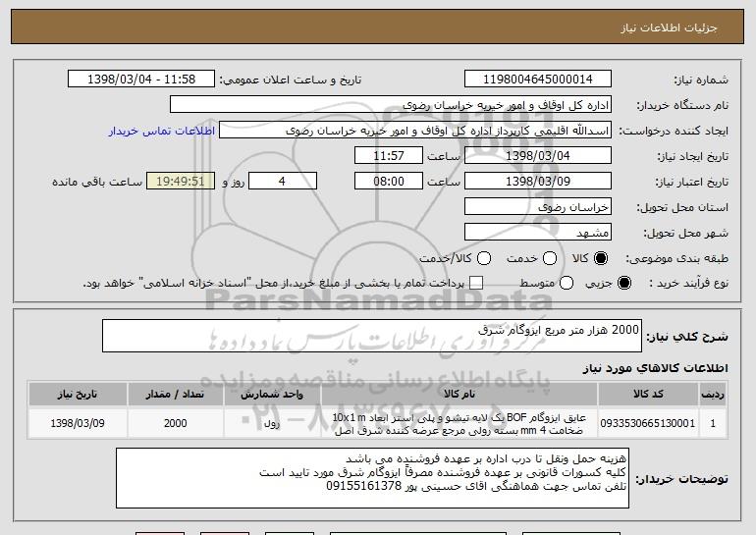Click the request creator name field
The image size is (756, 535).
(415, 131)
